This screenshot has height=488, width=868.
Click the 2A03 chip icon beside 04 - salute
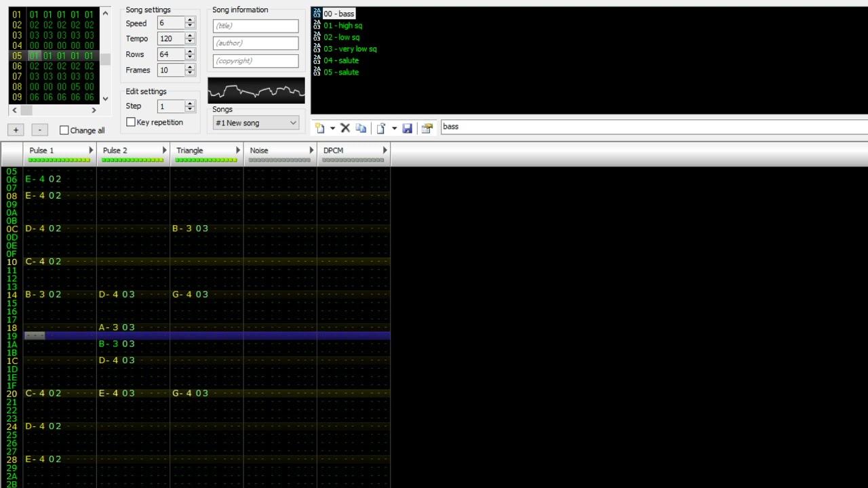[x=317, y=60]
